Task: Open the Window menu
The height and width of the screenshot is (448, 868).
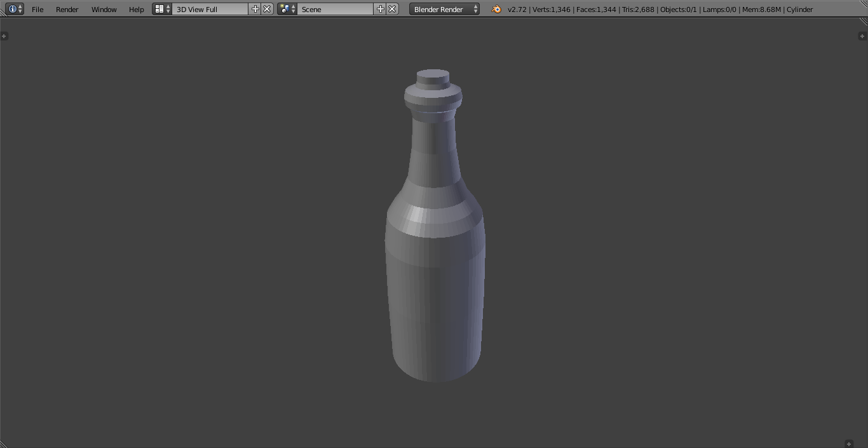Action: click(104, 10)
